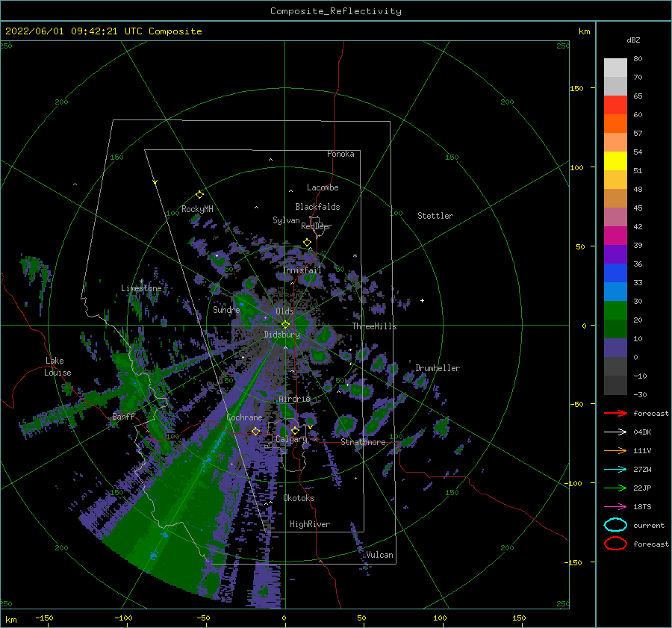
Task: Click the Okotoks city label
Action: 299,498
